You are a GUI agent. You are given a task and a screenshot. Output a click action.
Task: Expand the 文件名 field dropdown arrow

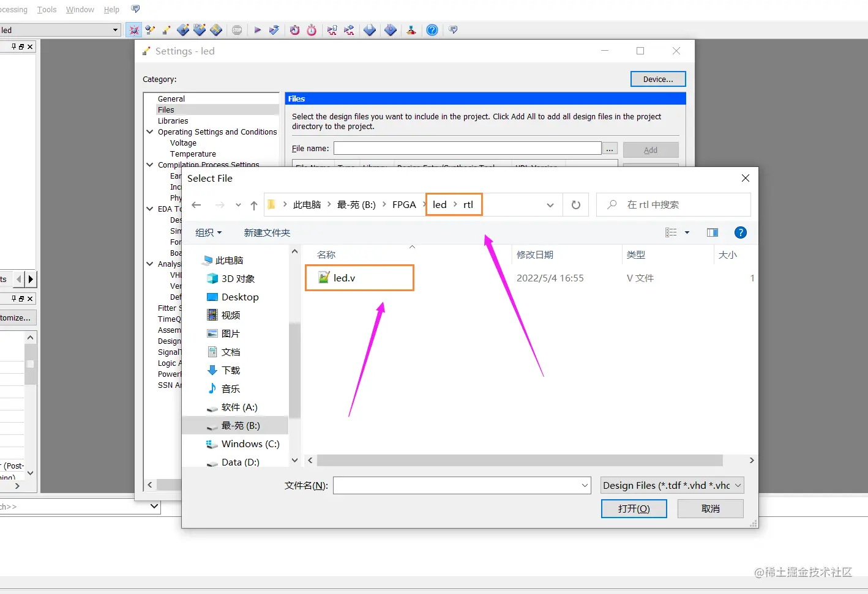pyautogui.click(x=585, y=486)
